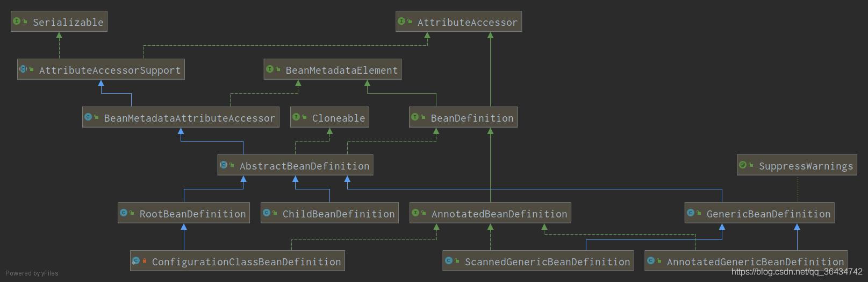Click the interface icon beside Cloneable
868x282 pixels.
click(297, 117)
